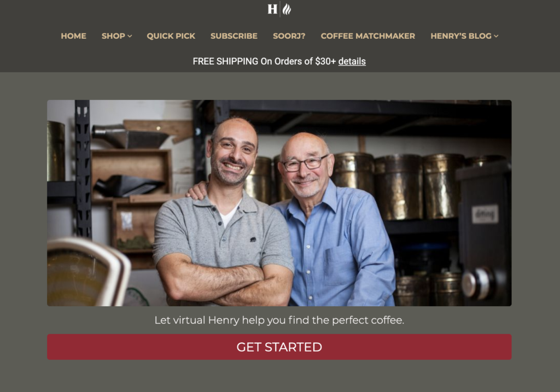Open the SHOP menu item
This screenshot has width=560, height=392.
pyautogui.click(x=113, y=36)
